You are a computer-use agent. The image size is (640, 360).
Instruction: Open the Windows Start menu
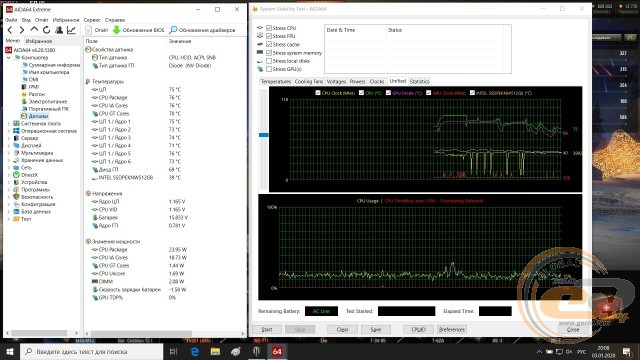[x=10, y=351]
